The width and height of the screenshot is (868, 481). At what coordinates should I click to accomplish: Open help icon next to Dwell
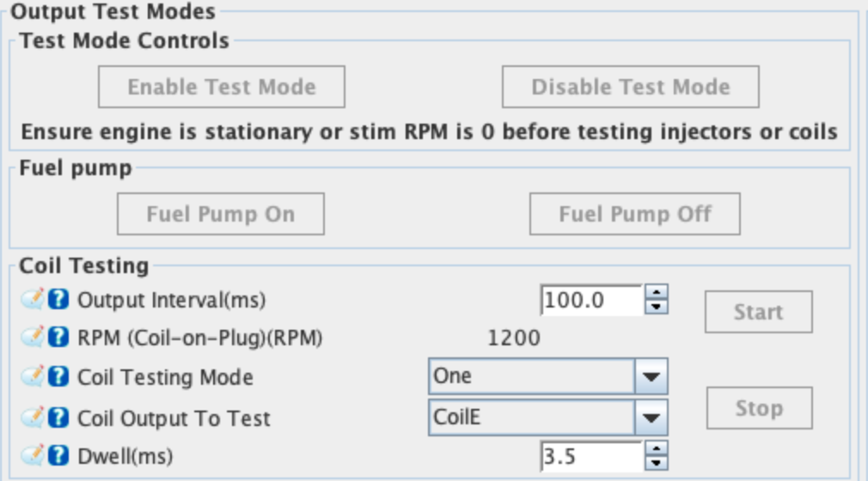coord(58,455)
